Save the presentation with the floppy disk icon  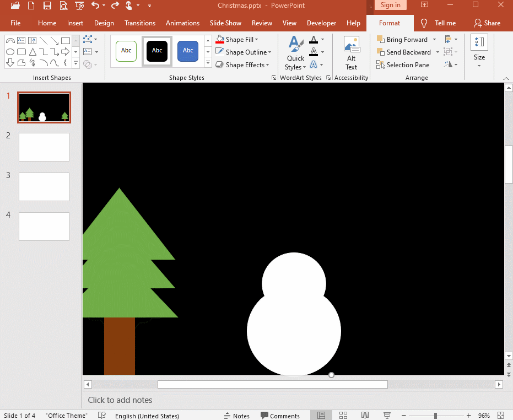[47, 6]
